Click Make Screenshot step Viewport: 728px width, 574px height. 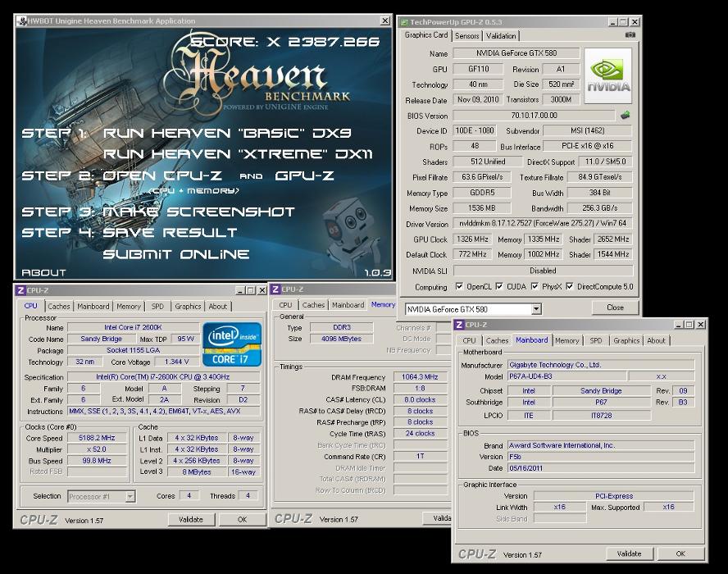pos(198,212)
